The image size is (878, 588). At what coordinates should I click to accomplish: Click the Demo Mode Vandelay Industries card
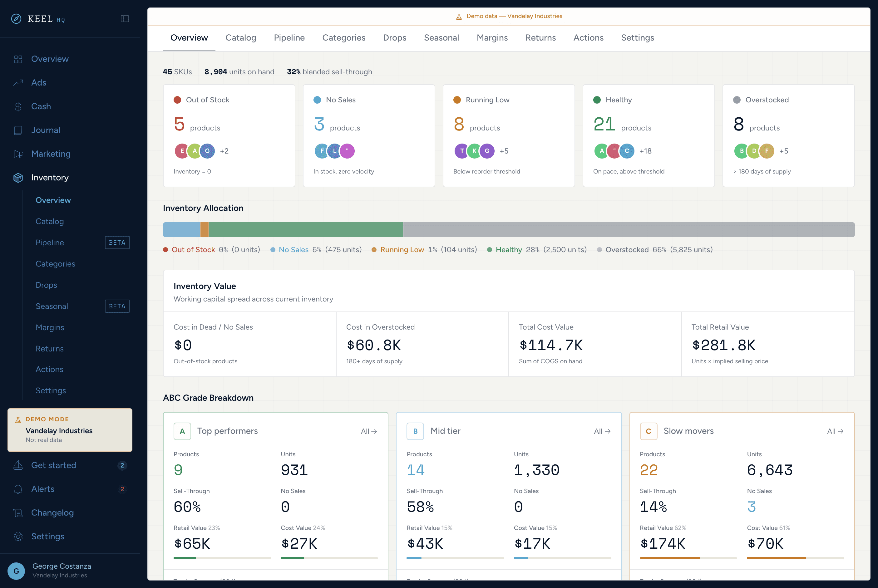70,430
